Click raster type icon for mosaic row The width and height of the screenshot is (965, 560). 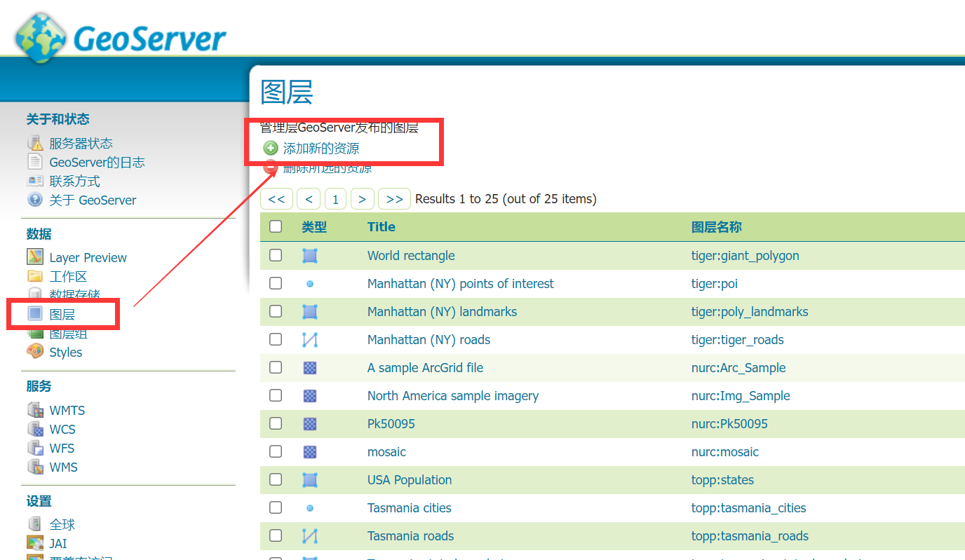tap(310, 452)
